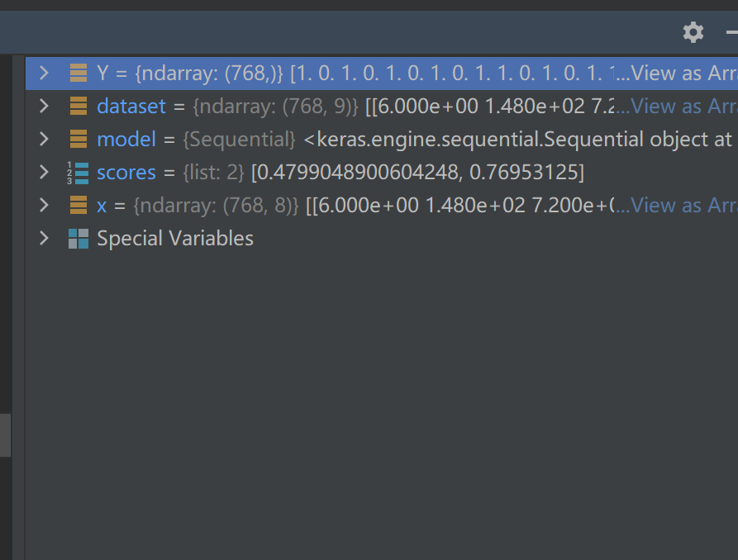Click the Y ndarray type icon
This screenshot has height=560, width=738.
79,73
